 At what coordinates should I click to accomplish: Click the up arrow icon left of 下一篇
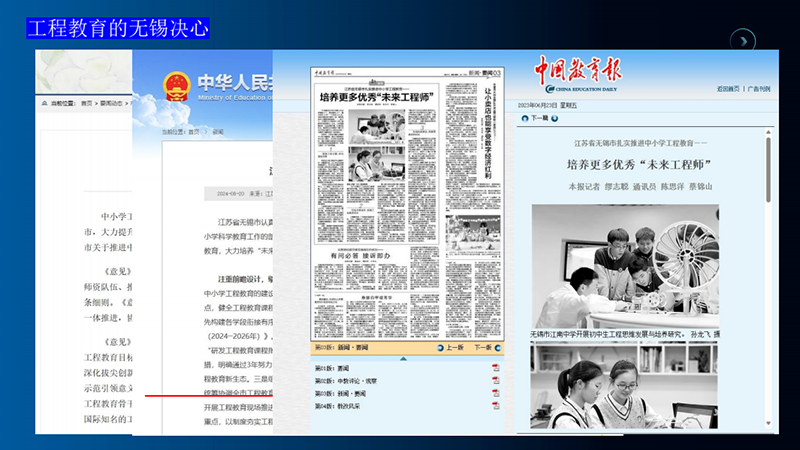point(525,118)
